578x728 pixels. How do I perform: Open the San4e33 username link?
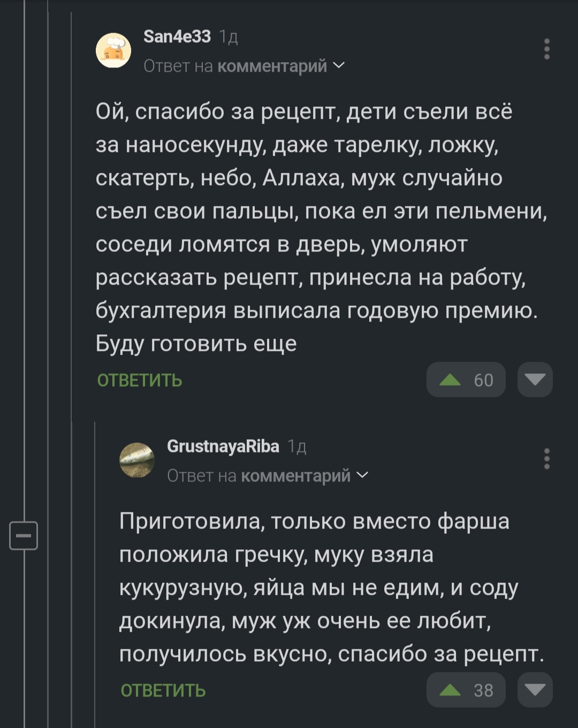point(177,36)
